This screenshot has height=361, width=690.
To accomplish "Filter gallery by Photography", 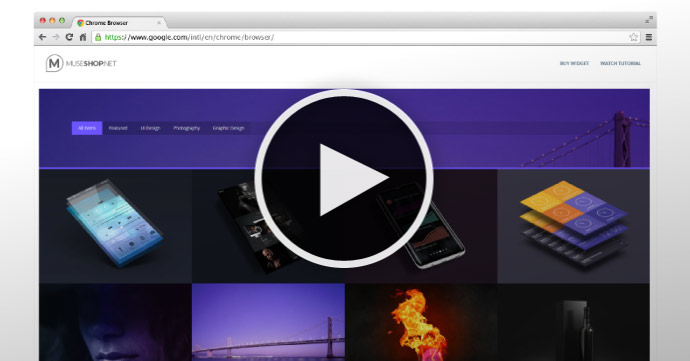I will click(187, 128).
